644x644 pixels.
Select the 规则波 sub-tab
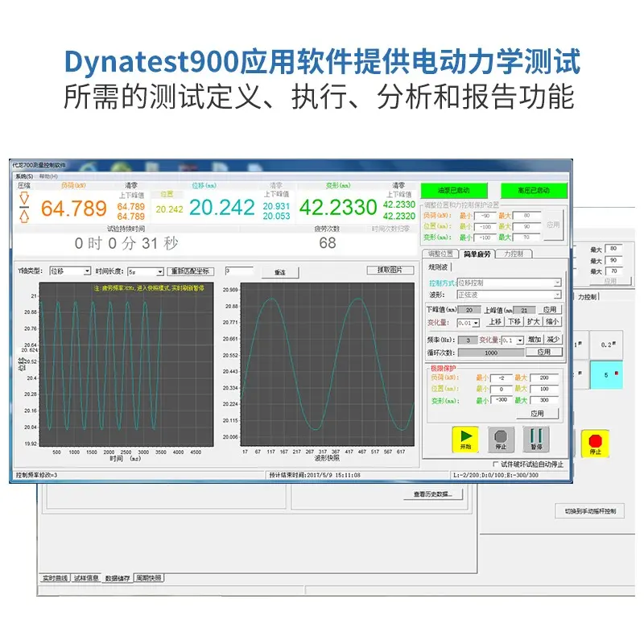tap(438, 267)
